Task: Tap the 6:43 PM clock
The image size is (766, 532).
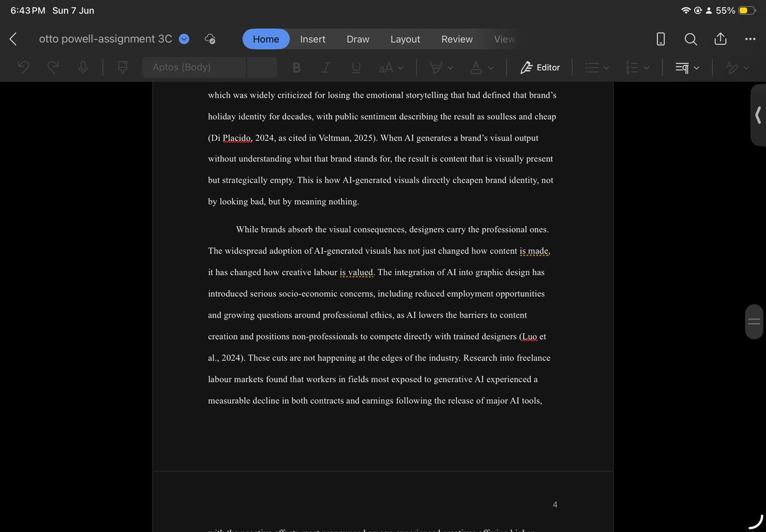Action: pos(28,10)
